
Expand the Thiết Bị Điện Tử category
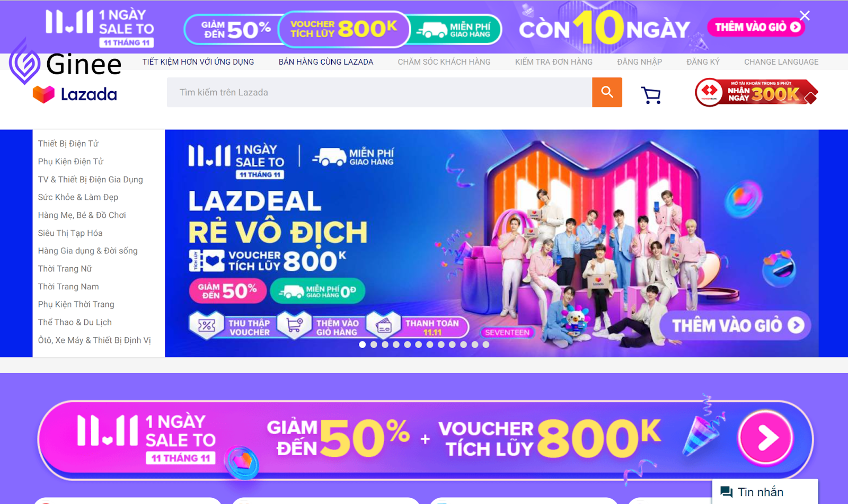[x=68, y=144]
